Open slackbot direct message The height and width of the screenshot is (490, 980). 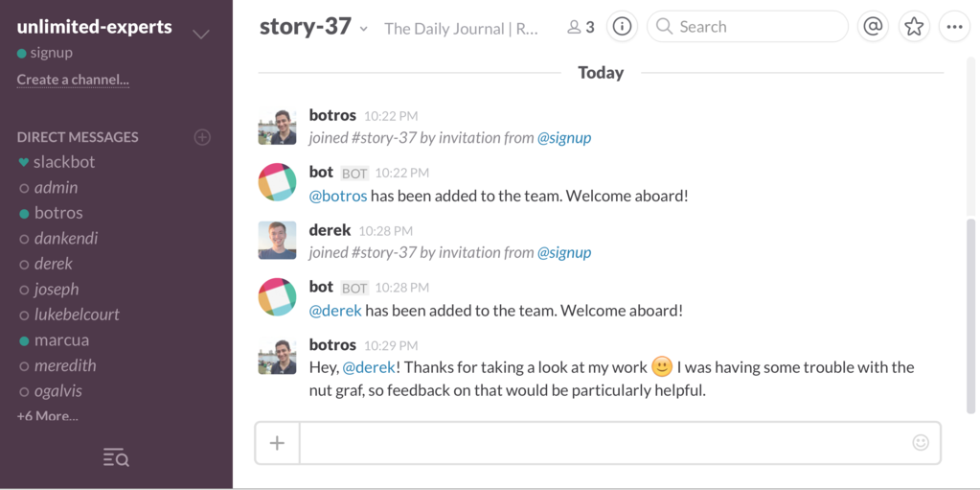tap(64, 162)
